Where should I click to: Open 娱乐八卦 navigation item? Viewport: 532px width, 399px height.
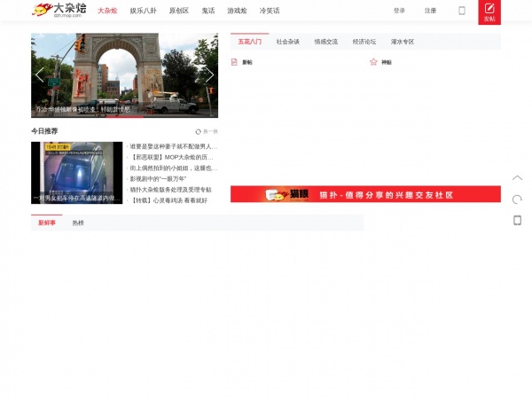coord(143,11)
